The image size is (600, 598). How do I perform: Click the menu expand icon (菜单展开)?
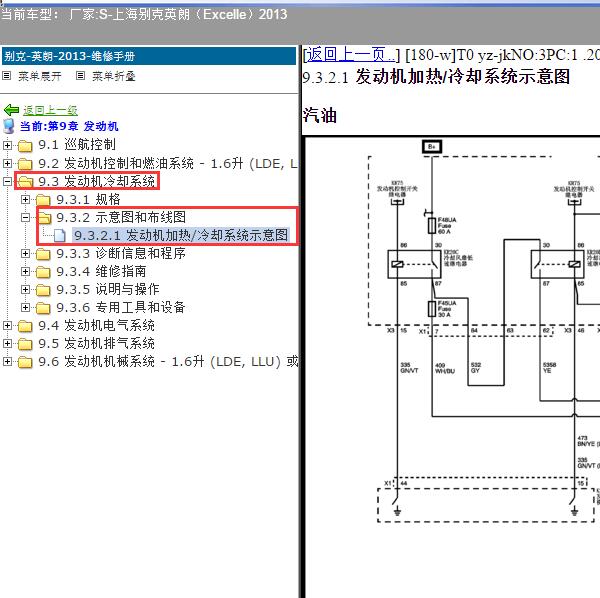pyautogui.click(x=7, y=76)
